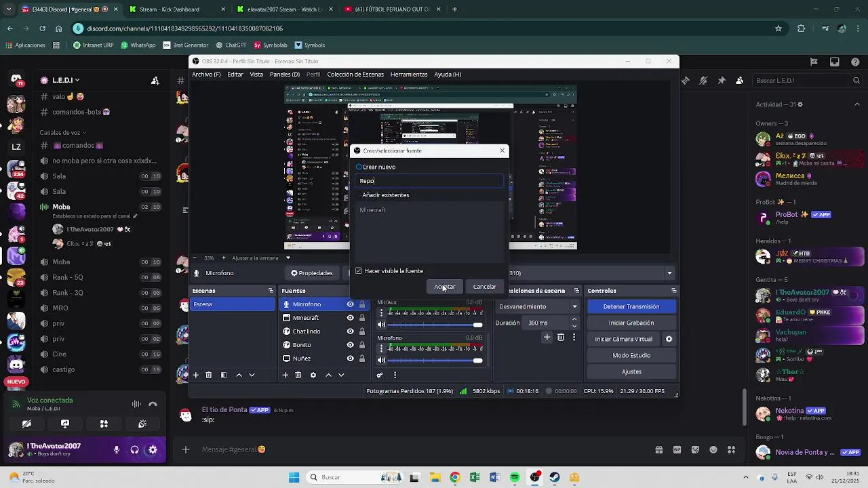Open advanced audio properties gears icon
The height and width of the screenshot is (488, 868).
(380, 375)
